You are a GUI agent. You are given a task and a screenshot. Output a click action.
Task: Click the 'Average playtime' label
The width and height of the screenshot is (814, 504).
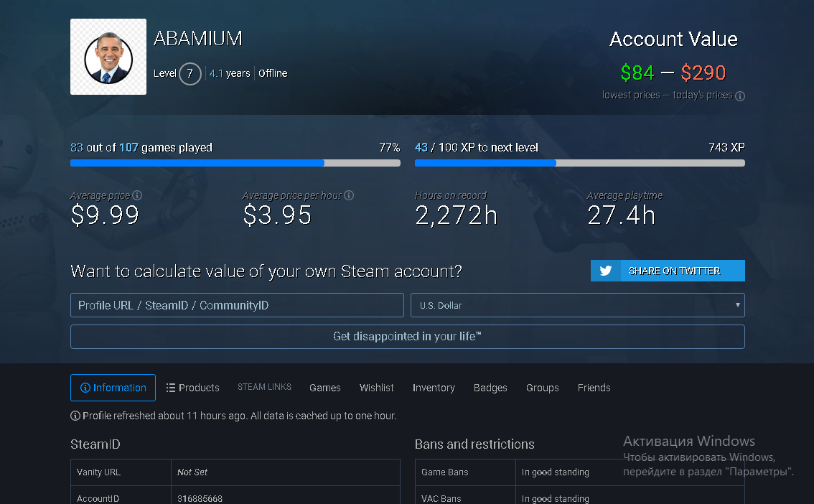click(x=624, y=195)
